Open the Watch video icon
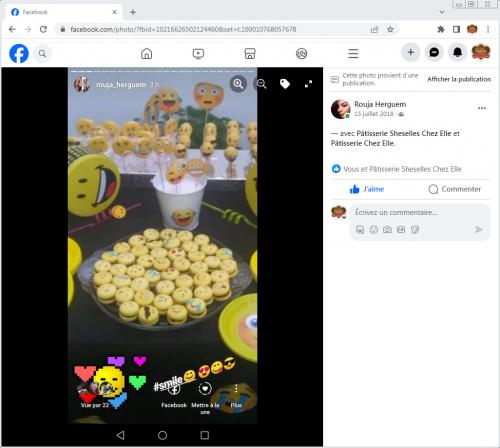The width and height of the screenshot is (500, 448). point(198,53)
